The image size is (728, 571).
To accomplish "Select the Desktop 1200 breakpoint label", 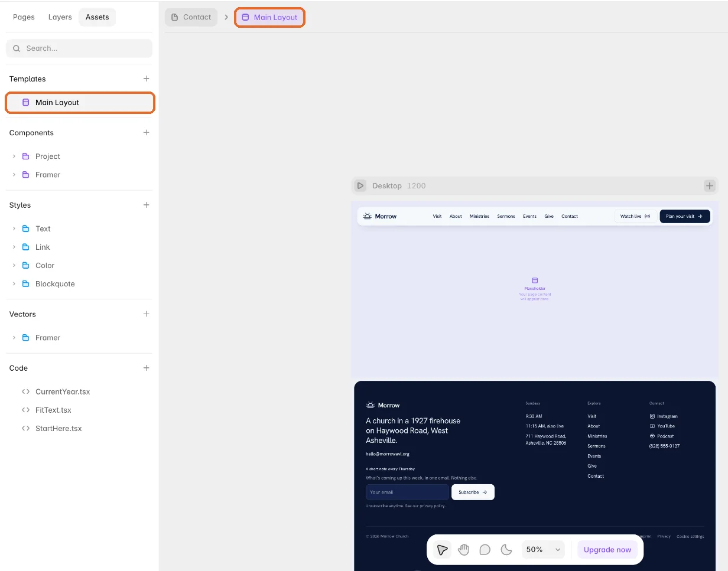I will point(399,185).
